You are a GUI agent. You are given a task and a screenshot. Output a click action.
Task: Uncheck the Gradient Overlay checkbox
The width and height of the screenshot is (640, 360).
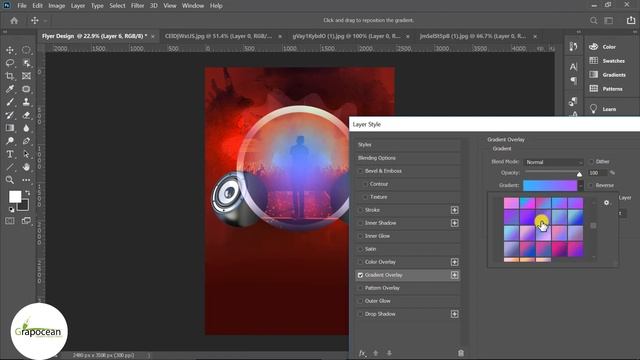tap(360, 275)
